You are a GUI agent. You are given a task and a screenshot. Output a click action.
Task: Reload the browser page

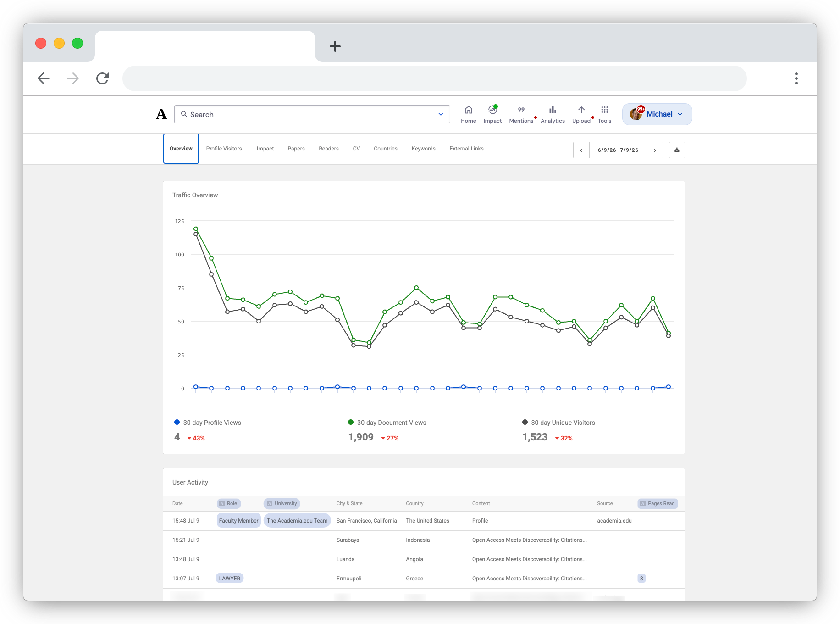coord(102,78)
